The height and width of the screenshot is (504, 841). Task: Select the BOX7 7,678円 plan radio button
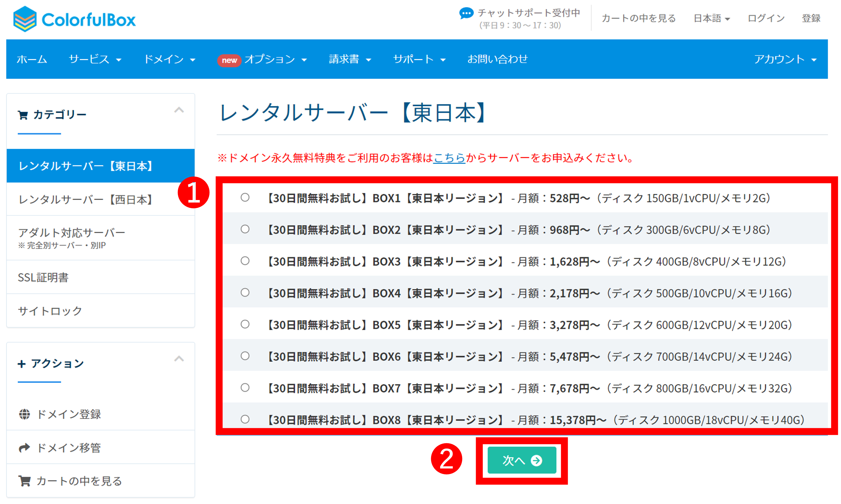click(x=245, y=387)
